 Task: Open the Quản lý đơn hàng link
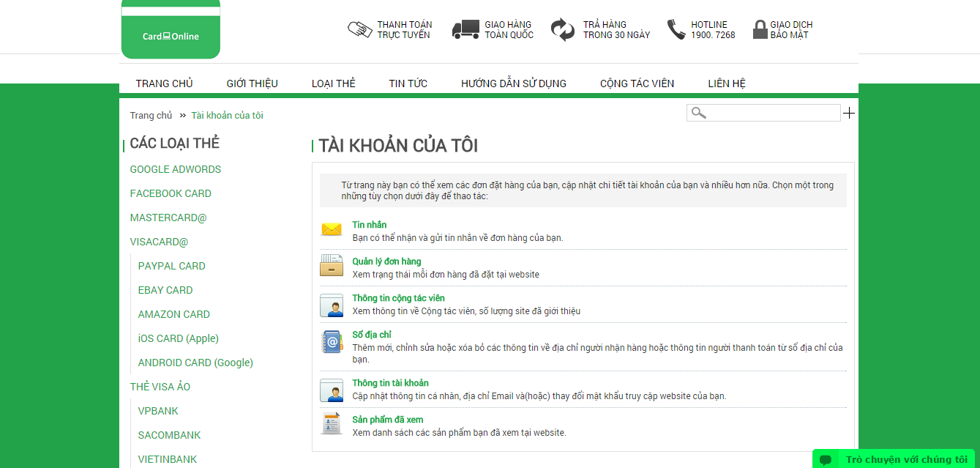click(387, 261)
